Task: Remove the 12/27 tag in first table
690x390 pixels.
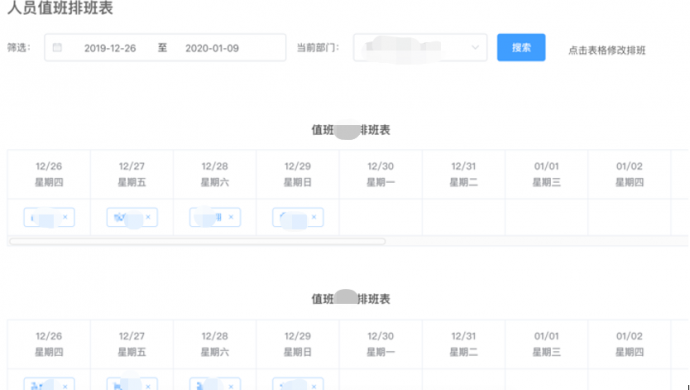Action: click(x=148, y=217)
